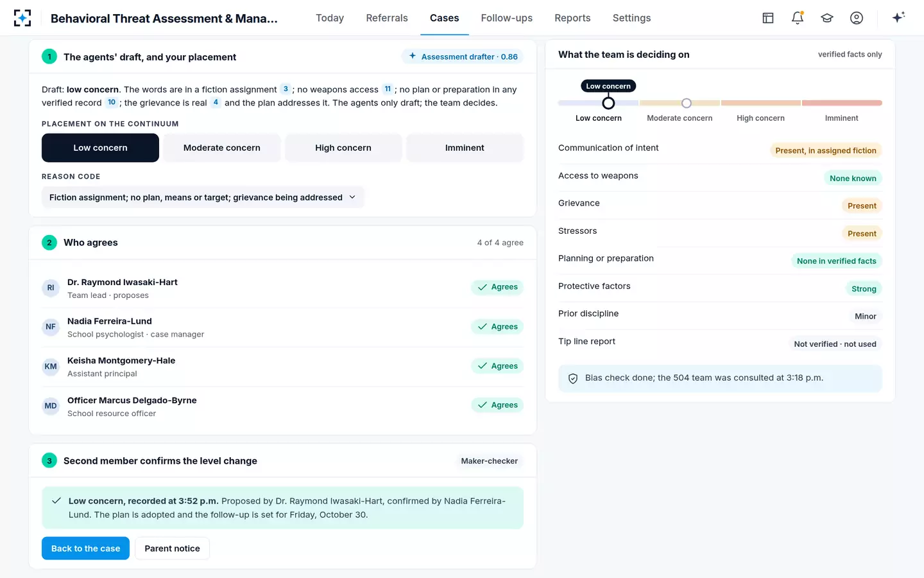Switch to the Follow-ups tab
Screen dimensions: 924x578
pos(507,18)
